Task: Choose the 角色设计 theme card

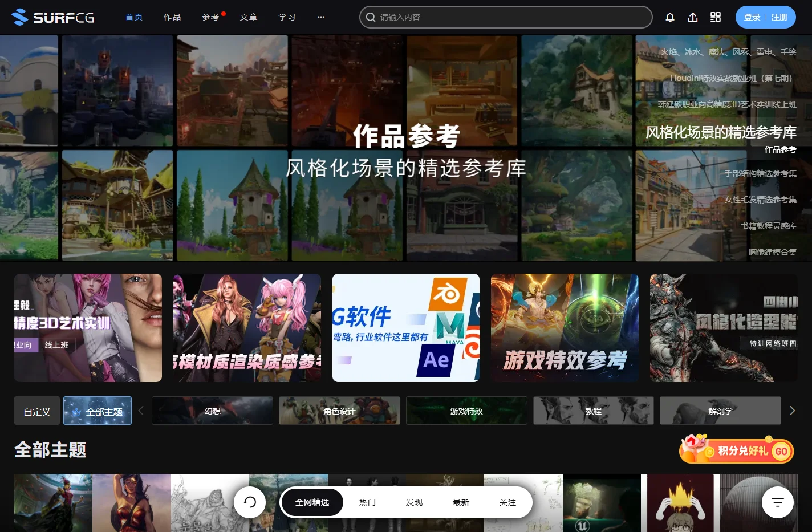Action: point(339,411)
